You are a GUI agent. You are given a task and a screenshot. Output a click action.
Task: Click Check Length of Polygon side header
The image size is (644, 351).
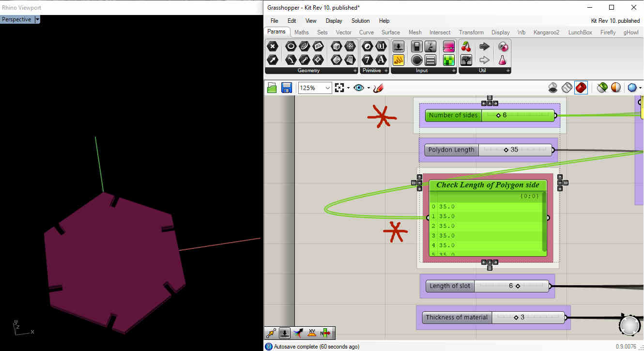point(488,185)
